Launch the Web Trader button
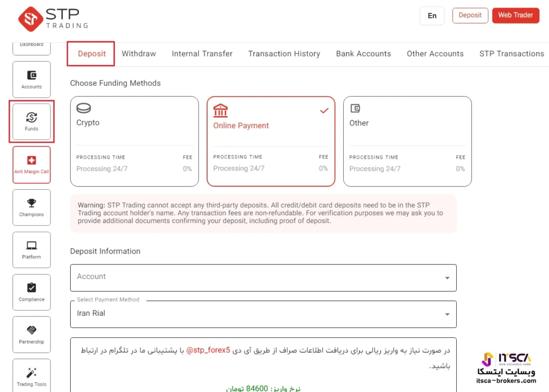 (x=516, y=16)
